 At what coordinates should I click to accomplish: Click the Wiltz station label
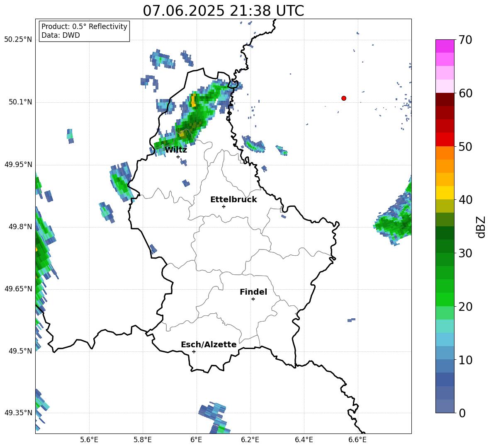pos(176,150)
